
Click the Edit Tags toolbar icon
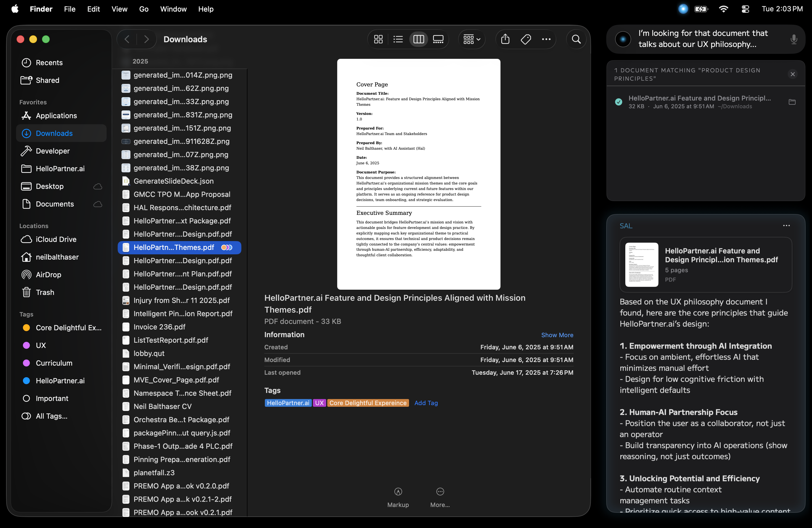[526, 39]
